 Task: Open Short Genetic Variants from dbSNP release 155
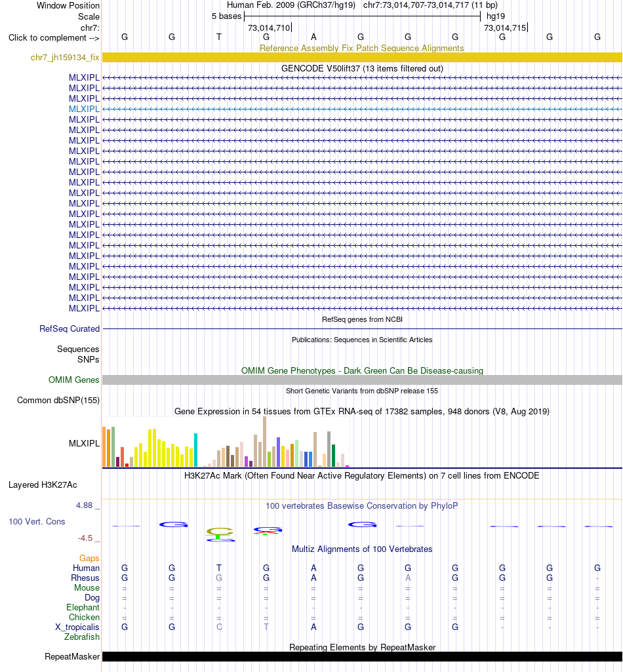pos(362,391)
